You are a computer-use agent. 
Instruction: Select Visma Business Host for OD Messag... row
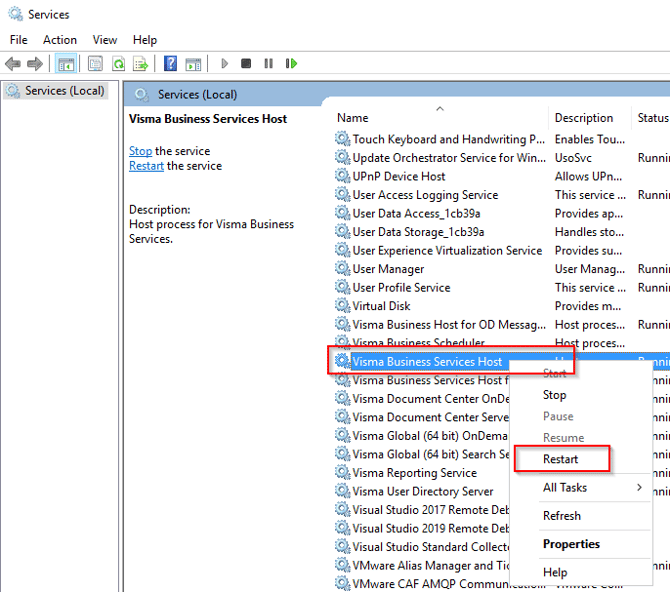(502, 324)
